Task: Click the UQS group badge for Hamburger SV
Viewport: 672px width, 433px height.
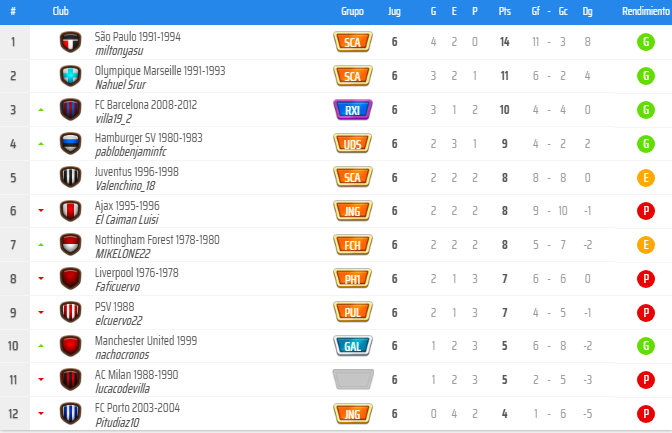Action: [352, 144]
